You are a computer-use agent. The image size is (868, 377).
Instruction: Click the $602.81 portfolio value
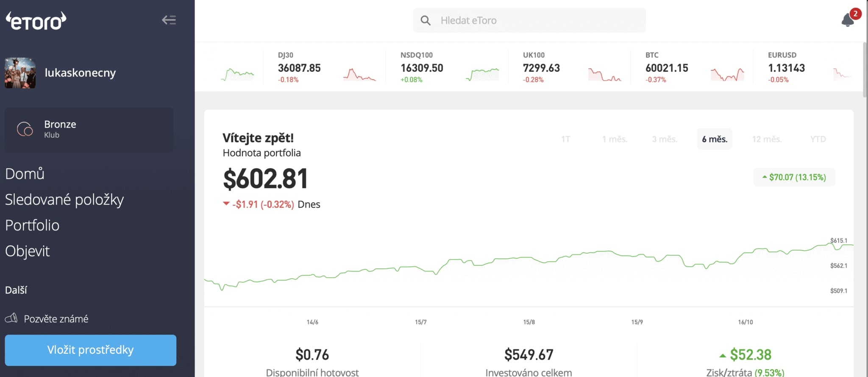pyautogui.click(x=265, y=179)
